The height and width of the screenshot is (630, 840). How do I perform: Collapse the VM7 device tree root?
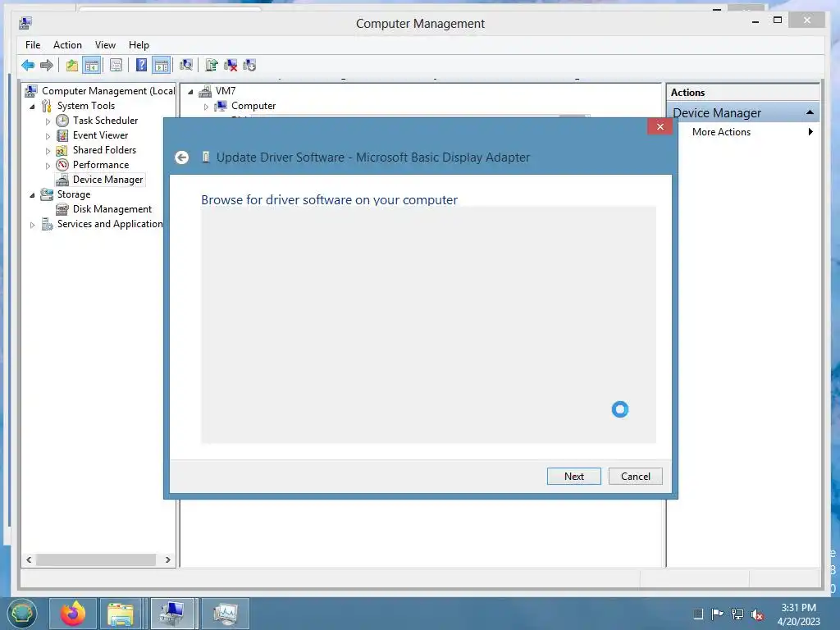[x=190, y=92]
